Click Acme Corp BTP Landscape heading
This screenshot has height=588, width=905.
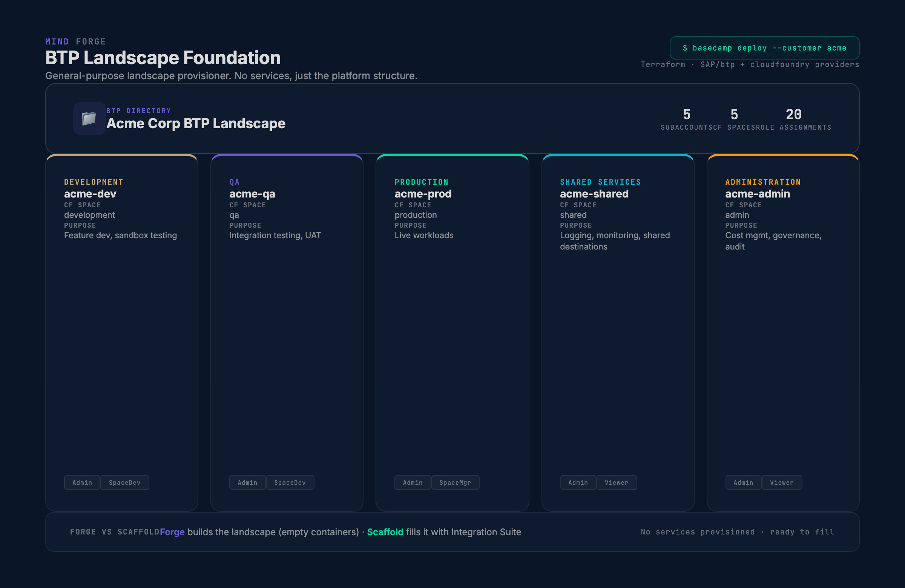tap(196, 123)
